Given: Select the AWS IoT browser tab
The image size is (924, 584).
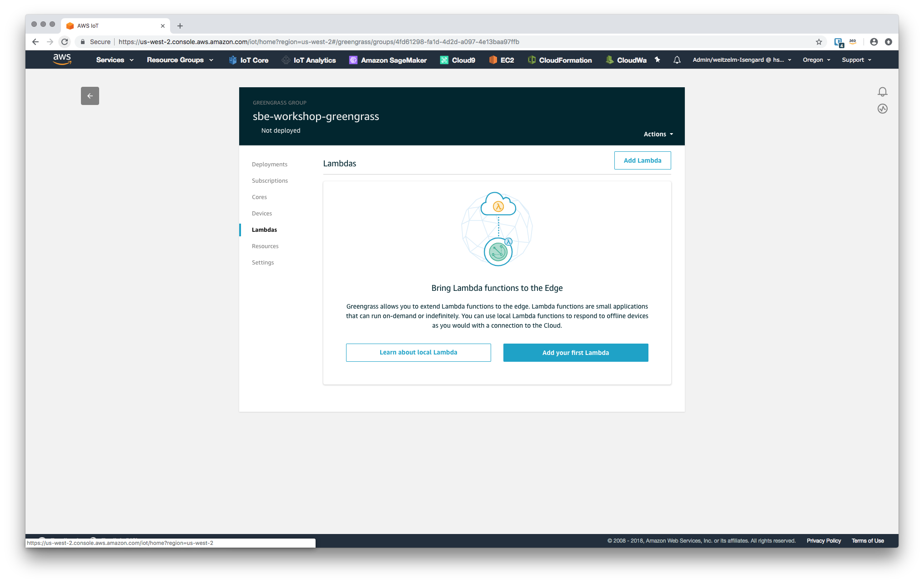Looking at the screenshot, I should tap(115, 26).
